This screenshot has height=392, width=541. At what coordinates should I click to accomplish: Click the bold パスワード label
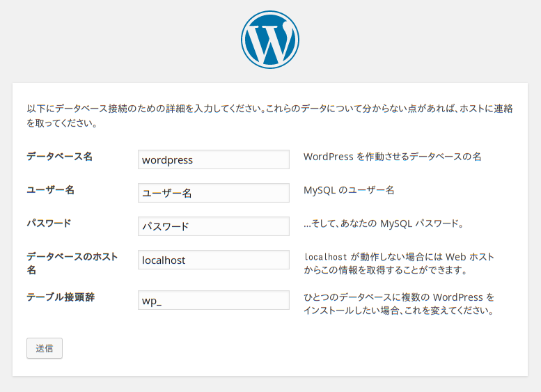click(49, 224)
